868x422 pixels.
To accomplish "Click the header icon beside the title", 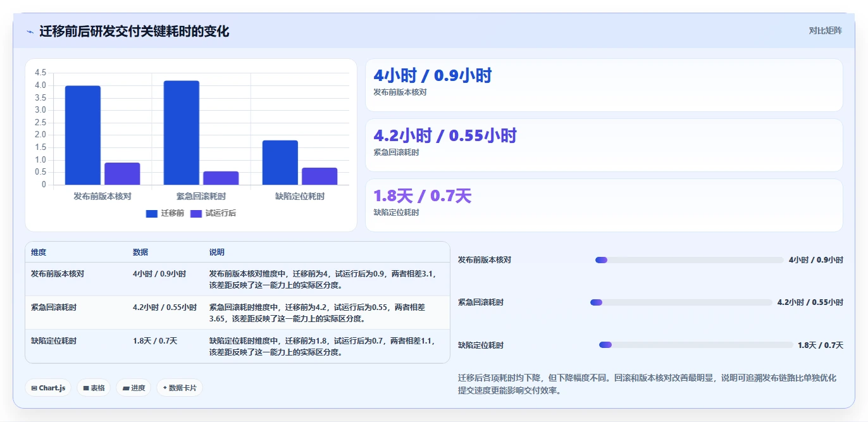I will point(30,32).
